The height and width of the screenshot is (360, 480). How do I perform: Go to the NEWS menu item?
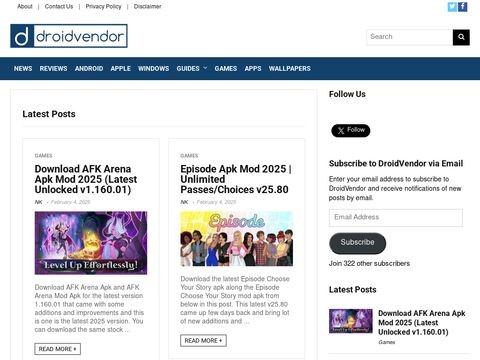tap(23, 68)
